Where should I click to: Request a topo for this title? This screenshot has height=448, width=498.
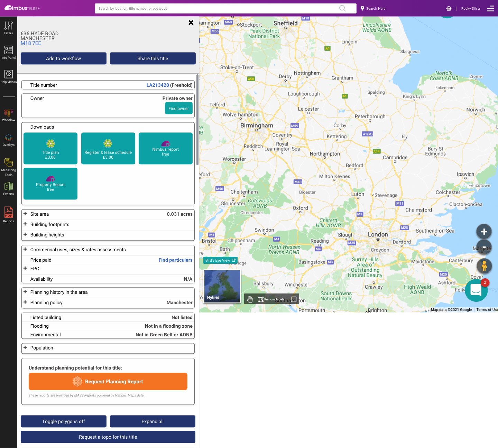[x=108, y=437]
